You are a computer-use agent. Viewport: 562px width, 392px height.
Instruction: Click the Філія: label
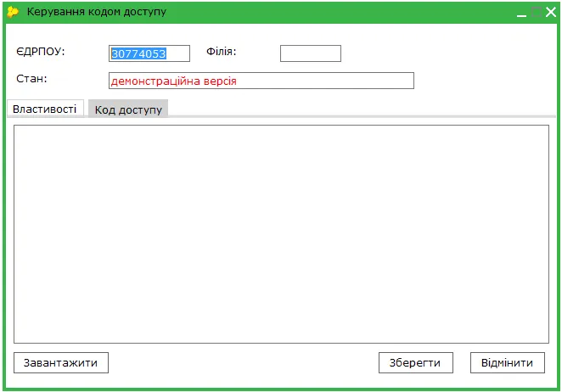tap(221, 52)
